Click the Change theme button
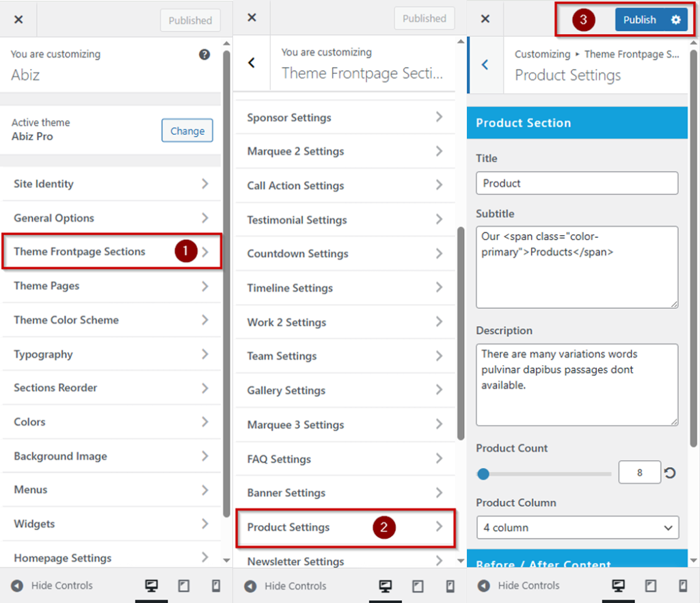 tap(187, 131)
